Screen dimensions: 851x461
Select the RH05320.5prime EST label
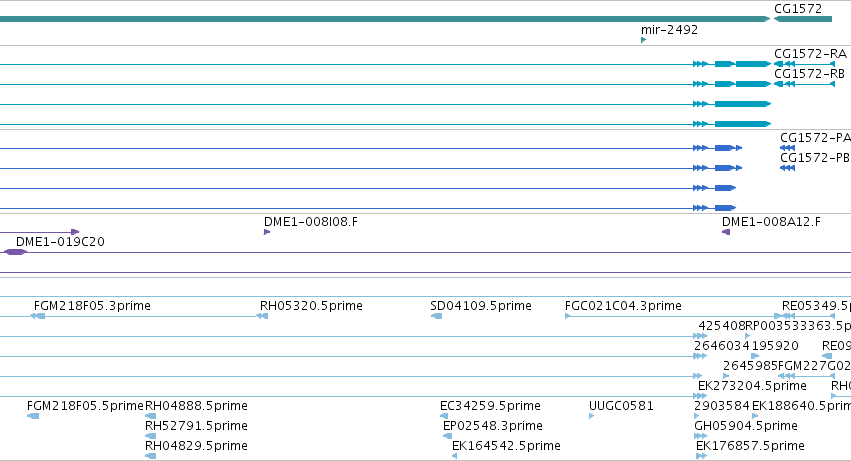(312, 306)
